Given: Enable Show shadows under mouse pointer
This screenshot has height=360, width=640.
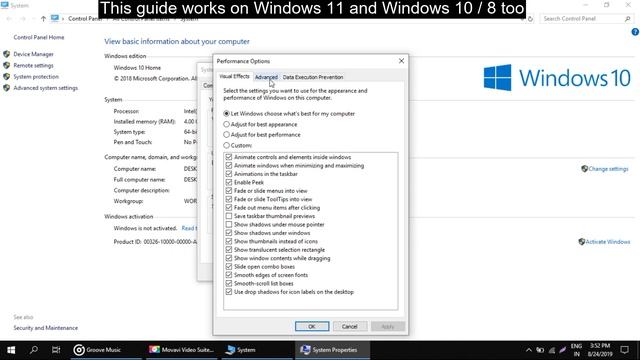Looking at the screenshot, I should click(229, 224).
